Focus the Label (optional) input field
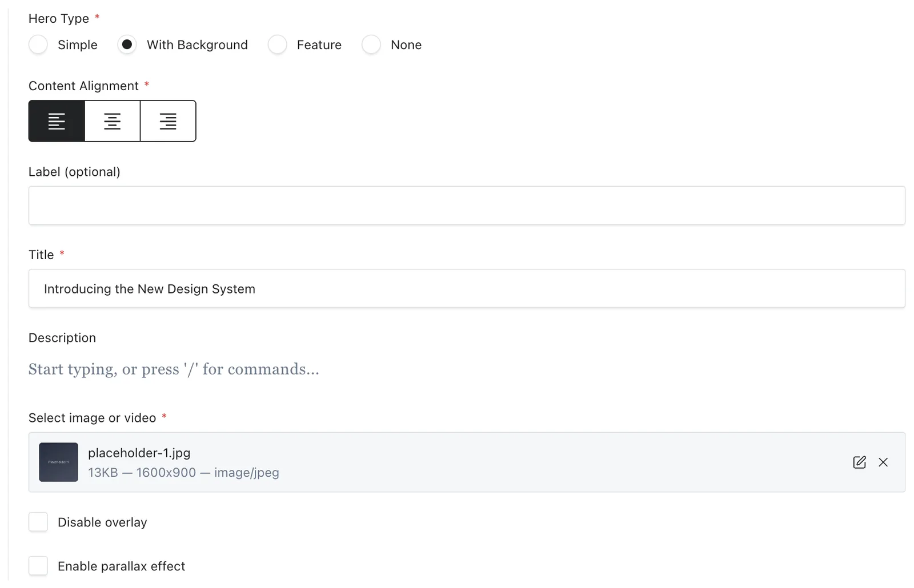Screen dimensions: 914x588 (467, 206)
